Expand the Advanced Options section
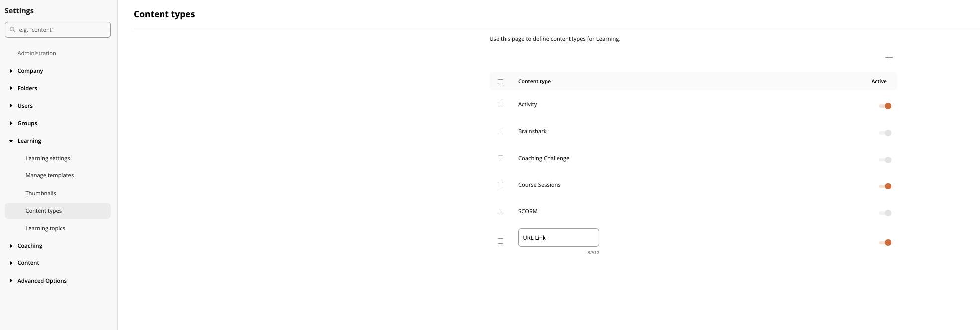Viewport: 980px width, 330px height. click(x=11, y=281)
